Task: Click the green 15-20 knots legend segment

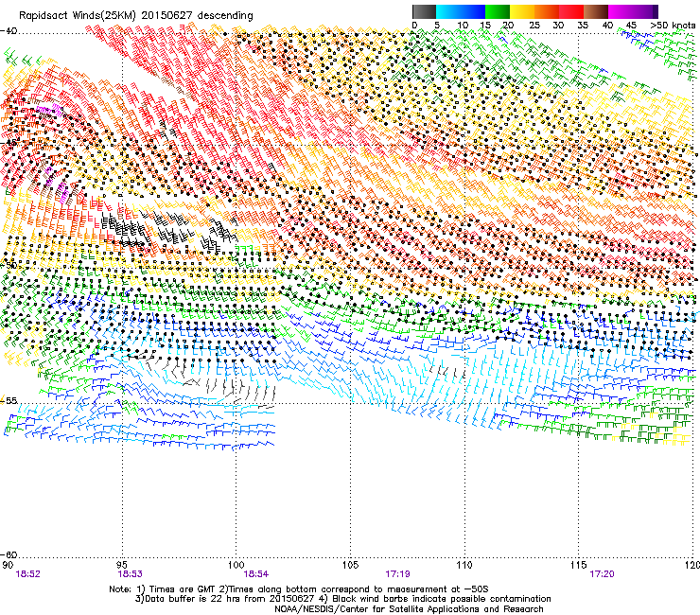Action: (x=498, y=11)
